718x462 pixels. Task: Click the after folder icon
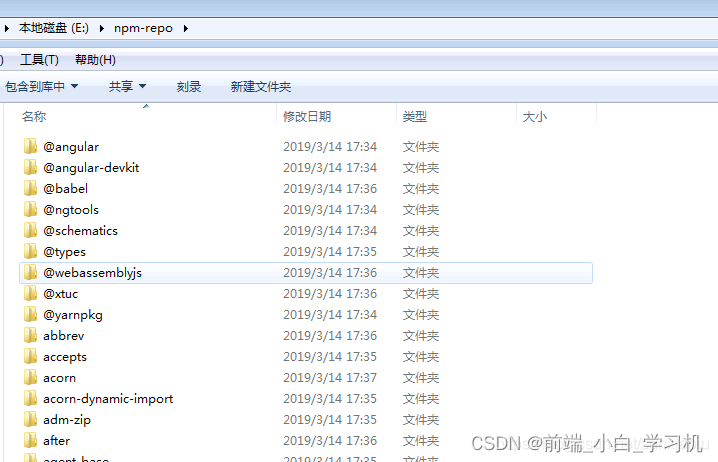tap(30, 441)
